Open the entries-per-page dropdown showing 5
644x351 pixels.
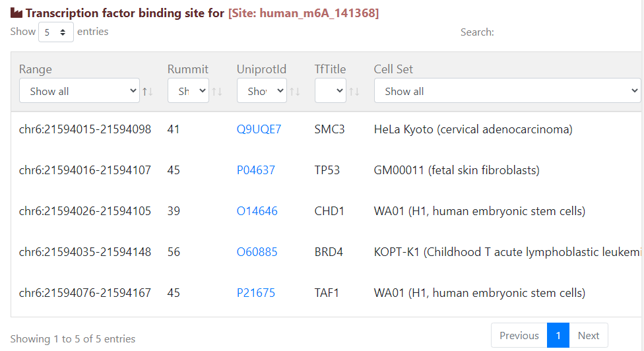(x=56, y=32)
